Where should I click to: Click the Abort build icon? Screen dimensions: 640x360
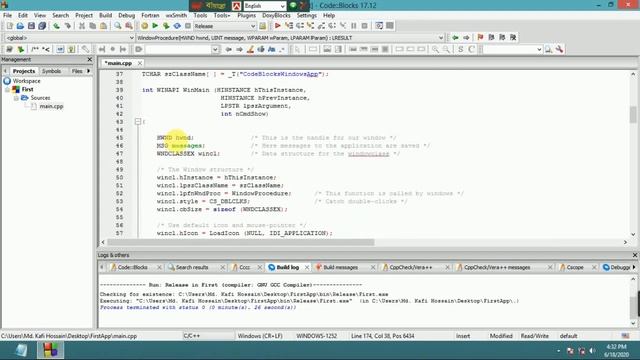pos(188,26)
